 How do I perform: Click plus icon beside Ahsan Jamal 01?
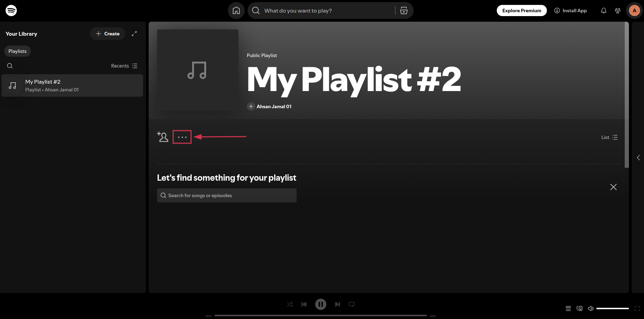[251, 106]
